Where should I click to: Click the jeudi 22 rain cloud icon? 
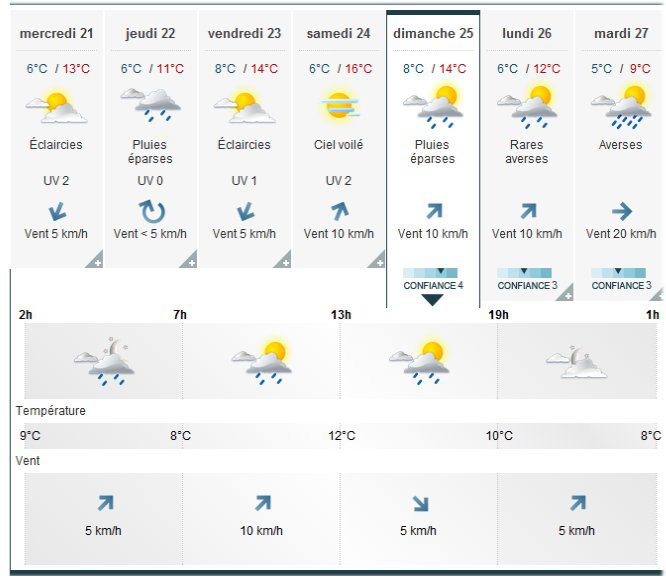tap(150, 105)
